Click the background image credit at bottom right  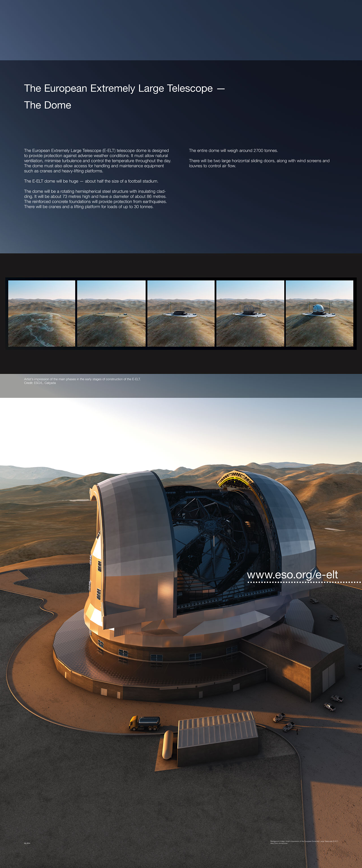[x=304, y=842]
